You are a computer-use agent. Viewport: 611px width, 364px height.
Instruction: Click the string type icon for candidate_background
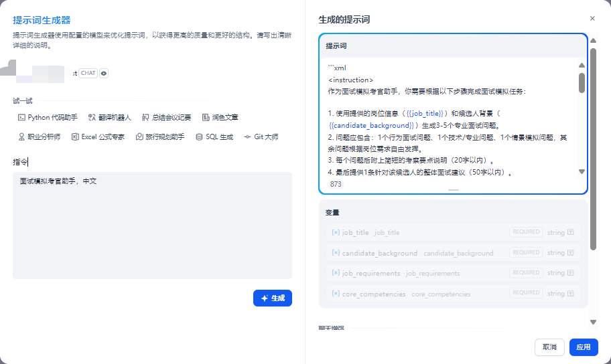coord(571,253)
